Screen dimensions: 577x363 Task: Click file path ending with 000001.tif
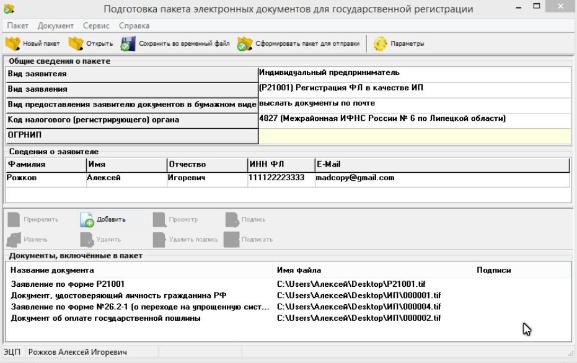click(x=359, y=296)
